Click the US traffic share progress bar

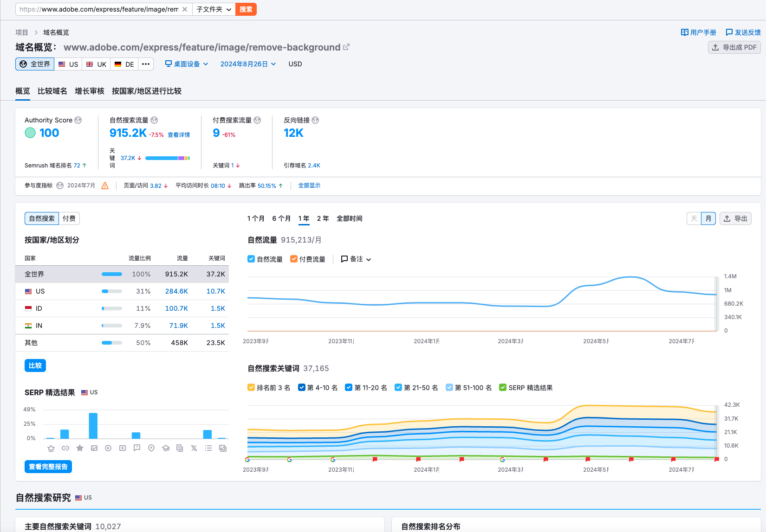tap(112, 291)
